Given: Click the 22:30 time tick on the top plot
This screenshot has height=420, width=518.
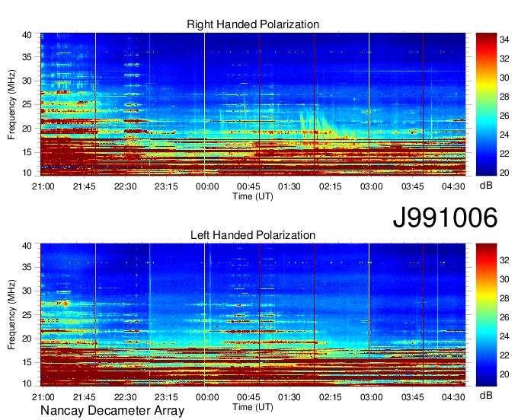Looking at the screenshot, I should pos(125,186).
